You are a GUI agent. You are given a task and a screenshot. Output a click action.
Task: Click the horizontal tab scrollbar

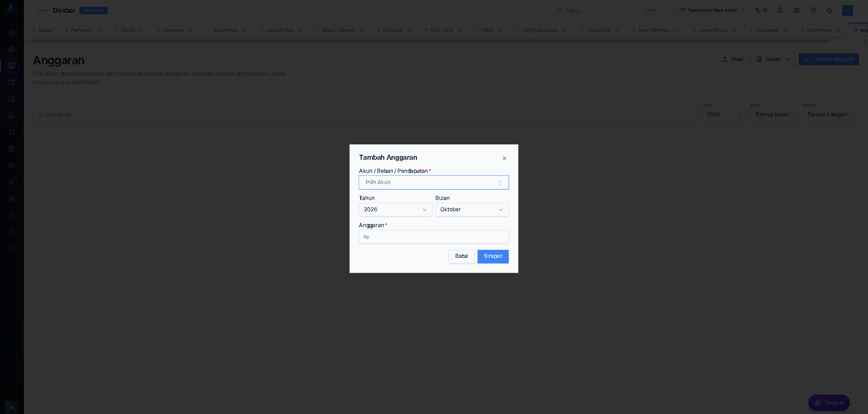[430, 41]
